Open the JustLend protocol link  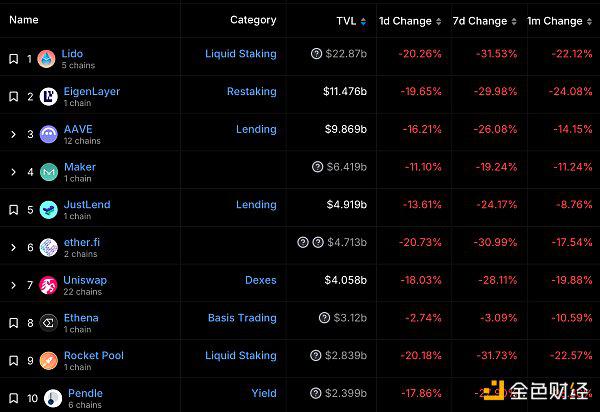tap(87, 204)
